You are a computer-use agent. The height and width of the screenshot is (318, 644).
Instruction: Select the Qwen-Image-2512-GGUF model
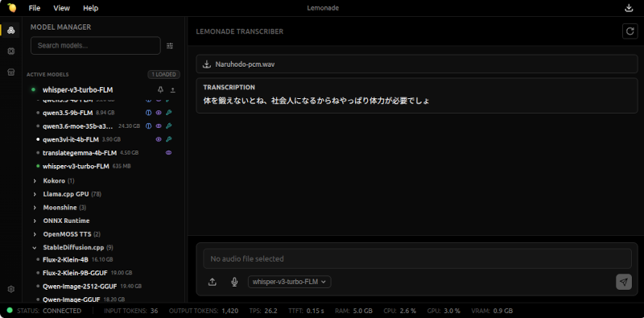80,287
